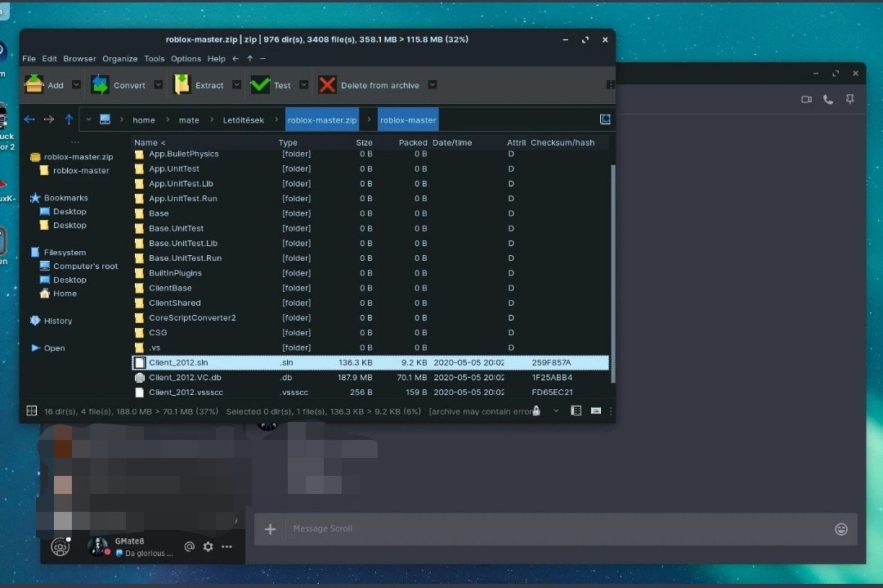Image resolution: width=883 pixels, height=588 pixels.
Task: Click the Convert toolbar button
Action: (119, 85)
